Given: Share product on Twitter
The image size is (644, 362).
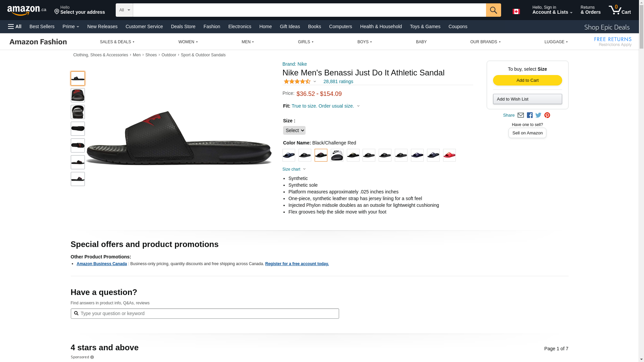Looking at the screenshot, I should click(x=538, y=115).
